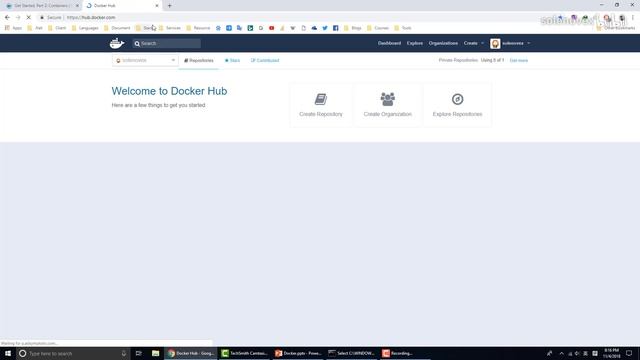Stop page loading with the X button
This screenshot has height=360, width=640.
tap(29, 18)
